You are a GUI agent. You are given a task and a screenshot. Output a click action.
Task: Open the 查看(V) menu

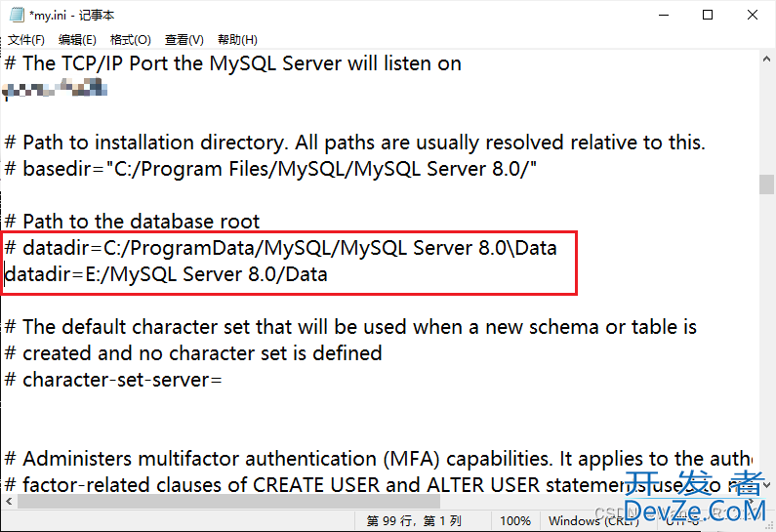pos(184,40)
